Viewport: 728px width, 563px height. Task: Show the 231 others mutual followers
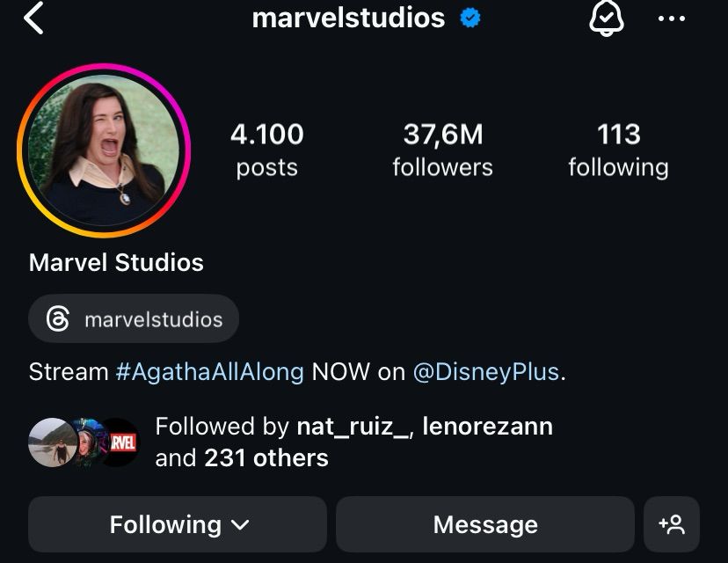[266, 458]
